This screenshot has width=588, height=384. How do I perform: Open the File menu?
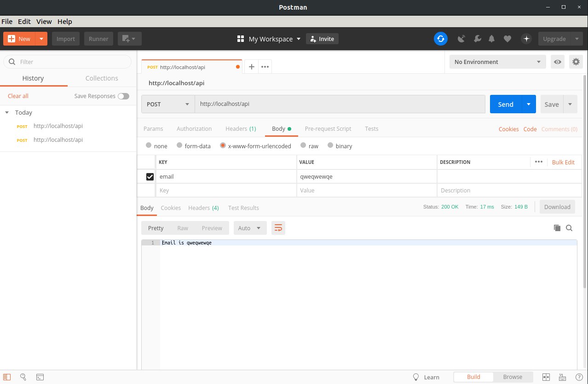[7, 21]
